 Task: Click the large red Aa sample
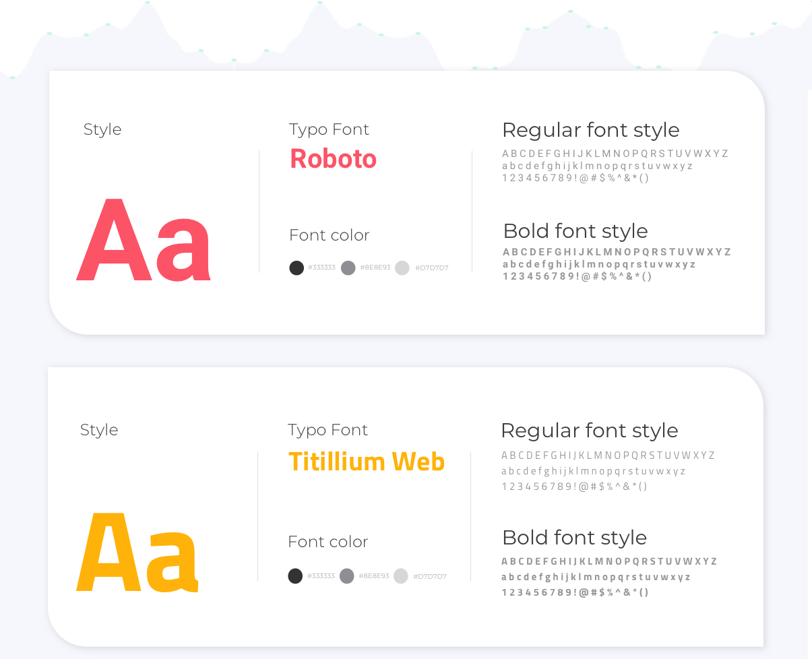tap(144, 239)
